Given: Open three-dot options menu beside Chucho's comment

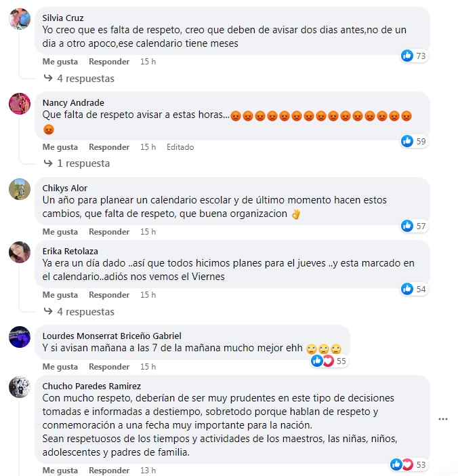Looking at the screenshot, I should pos(443,419).
